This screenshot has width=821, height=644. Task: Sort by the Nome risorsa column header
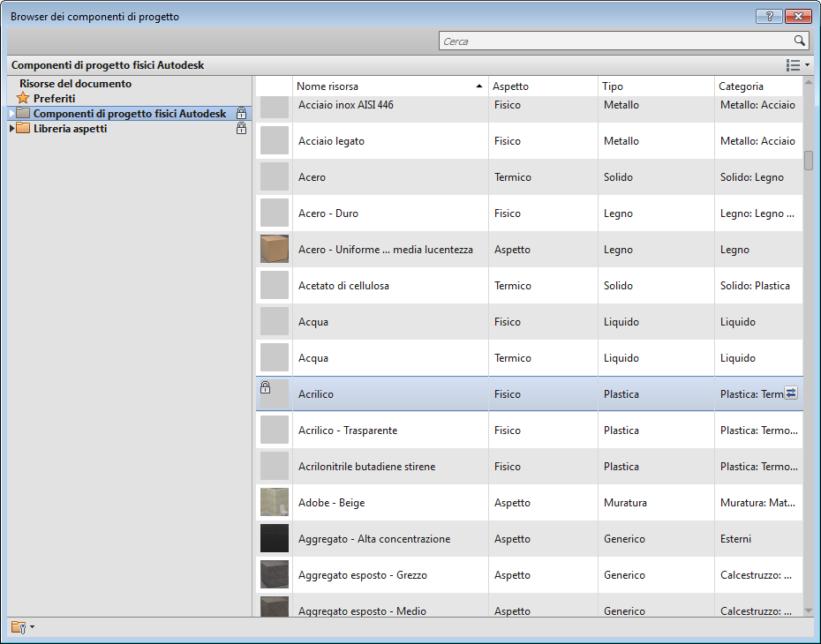(390, 86)
